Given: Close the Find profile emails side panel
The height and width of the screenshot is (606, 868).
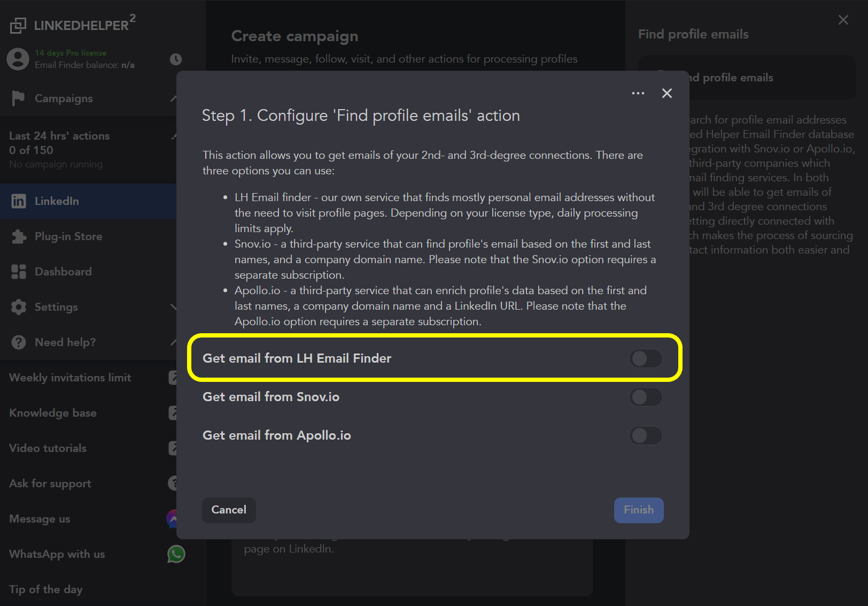Looking at the screenshot, I should point(843,20).
